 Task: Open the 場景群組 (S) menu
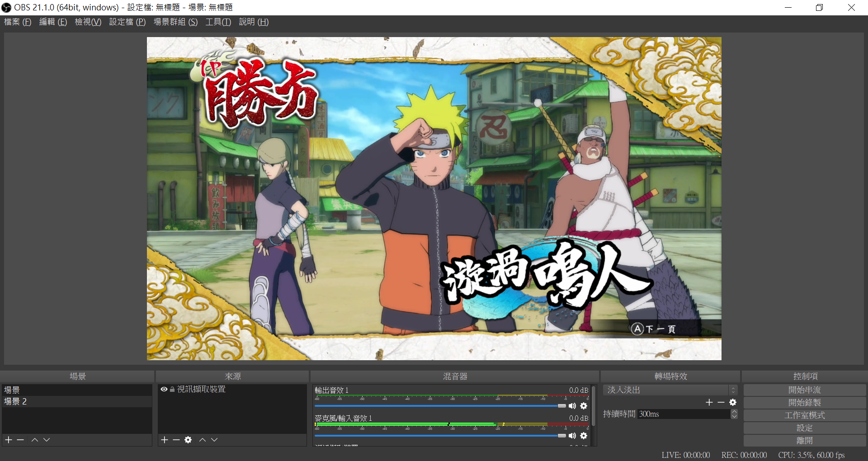click(x=176, y=22)
